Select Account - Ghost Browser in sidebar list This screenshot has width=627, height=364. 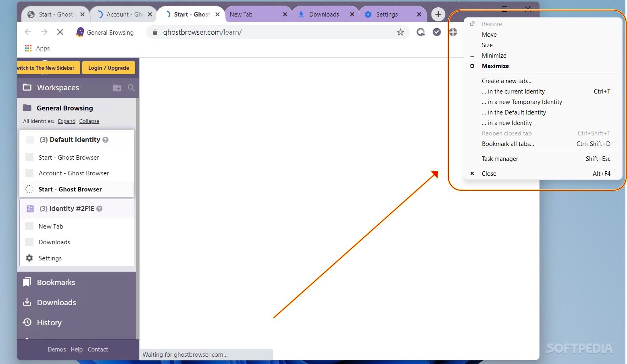[77, 173]
